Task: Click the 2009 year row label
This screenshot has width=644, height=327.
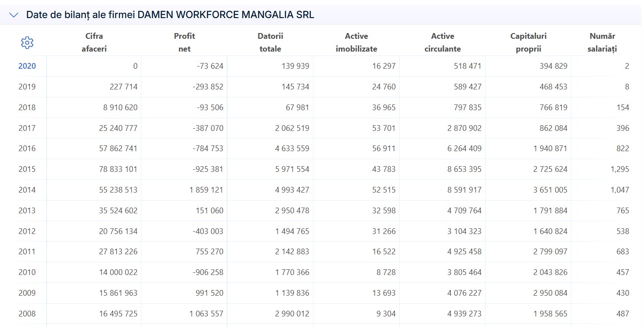Action: point(27,293)
